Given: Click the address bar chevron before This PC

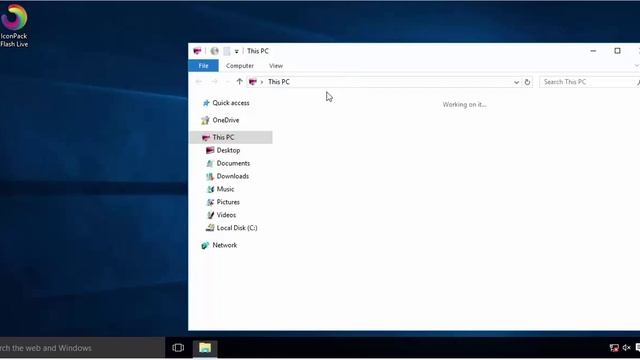Looking at the screenshot, I should coord(262,82).
